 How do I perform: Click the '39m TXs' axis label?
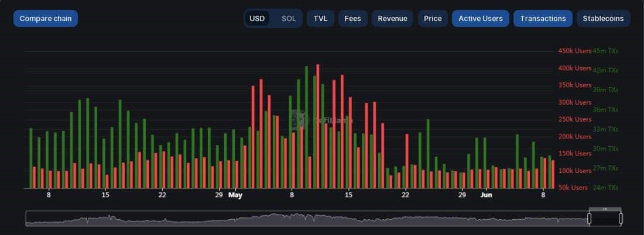coord(605,89)
